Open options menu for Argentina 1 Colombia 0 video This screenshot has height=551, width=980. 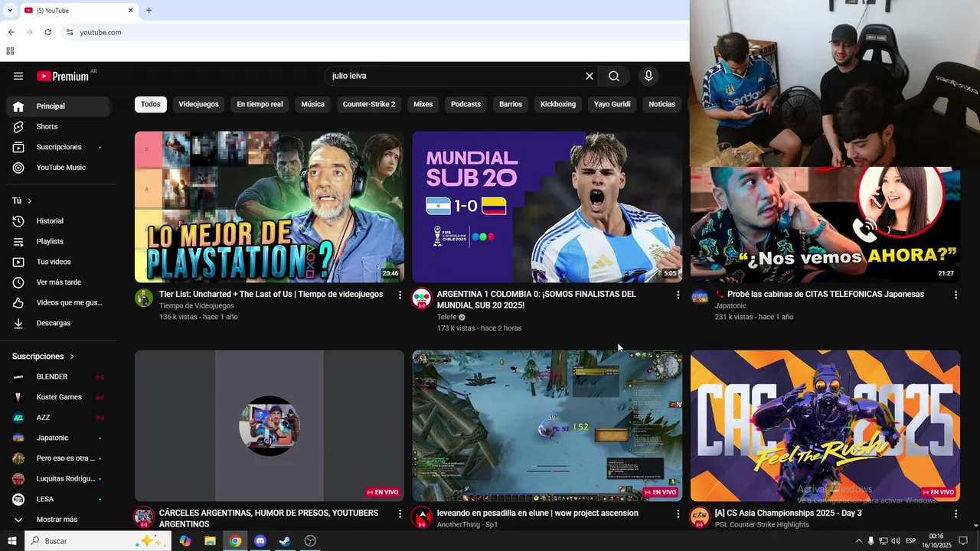(x=678, y=295)
